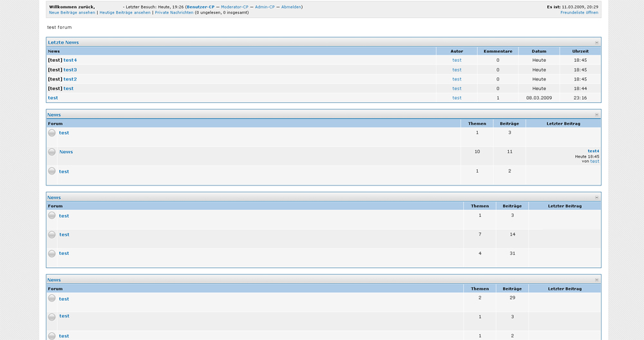Click forum status icon in row with 4 Themen

(52, 253)
